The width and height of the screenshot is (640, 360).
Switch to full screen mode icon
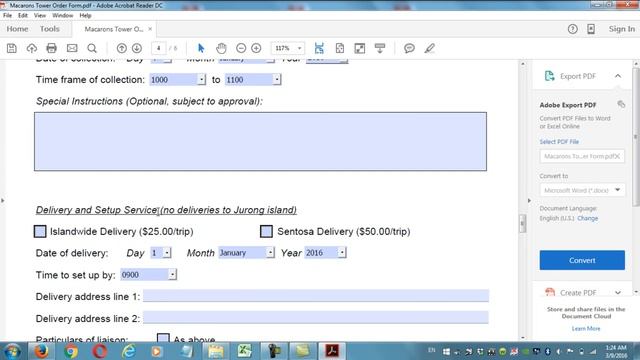pos(360,48)
